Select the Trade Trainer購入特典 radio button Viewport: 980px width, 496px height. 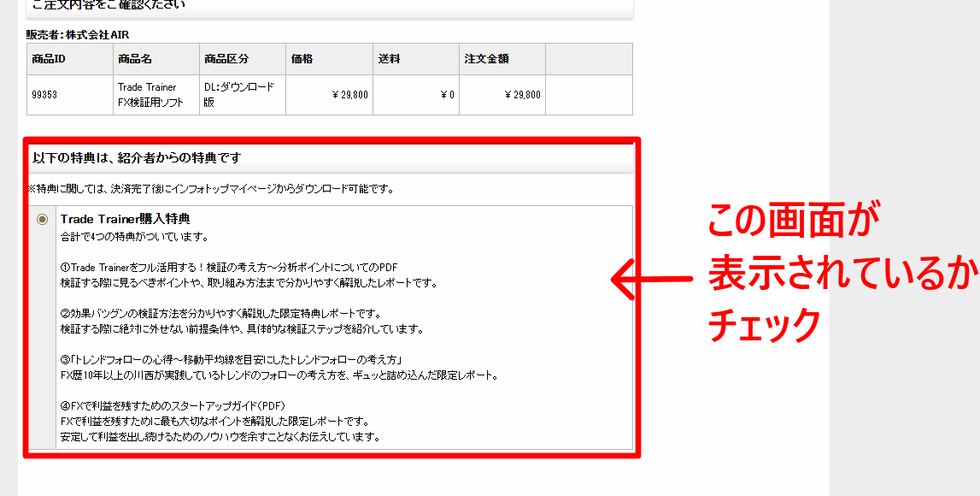42,219
